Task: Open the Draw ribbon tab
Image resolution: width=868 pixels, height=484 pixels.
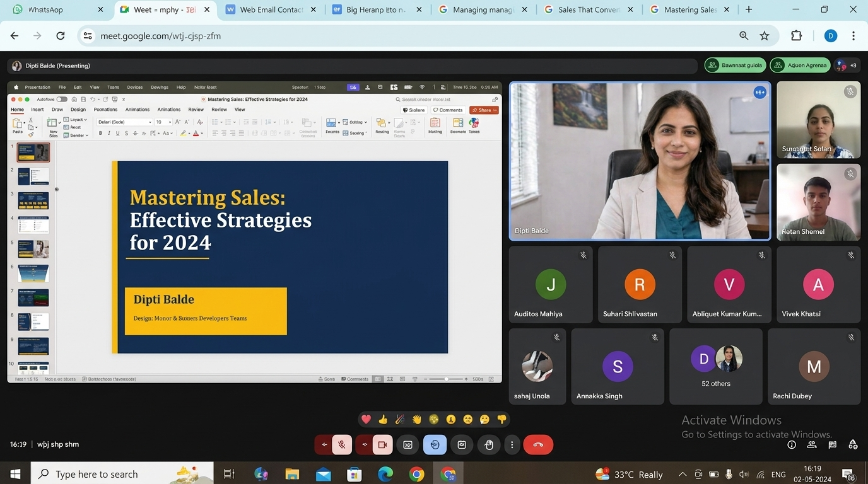Action: [x=57, y=110]
